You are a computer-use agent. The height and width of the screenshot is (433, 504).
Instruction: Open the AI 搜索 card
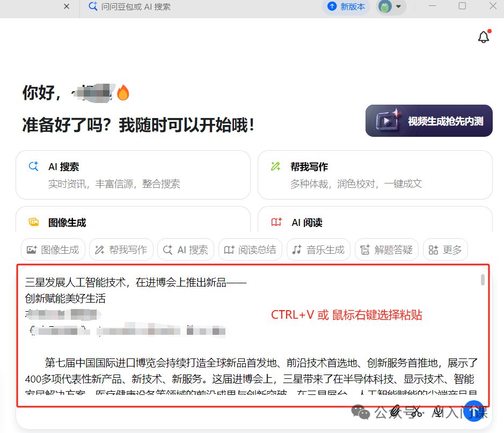(133, 175)
